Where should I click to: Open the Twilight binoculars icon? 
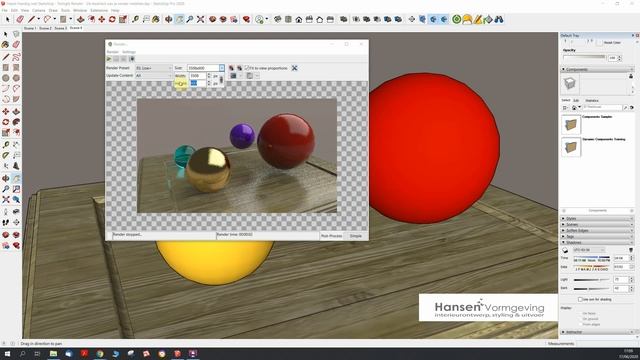tap(498, 19)
